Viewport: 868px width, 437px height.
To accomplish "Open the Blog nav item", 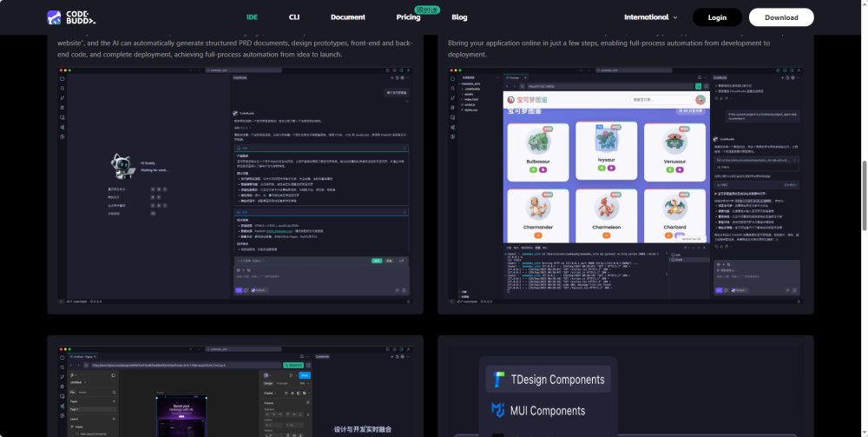I will [x=459, y=17].
